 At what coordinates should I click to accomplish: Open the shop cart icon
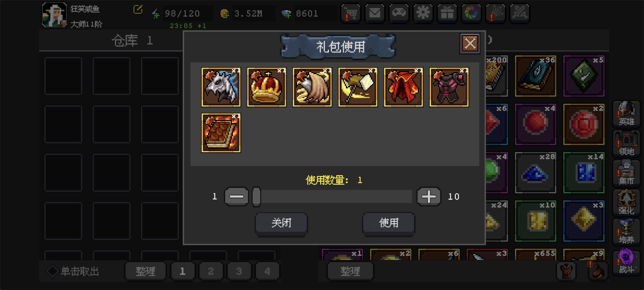[x=351, y=13]
